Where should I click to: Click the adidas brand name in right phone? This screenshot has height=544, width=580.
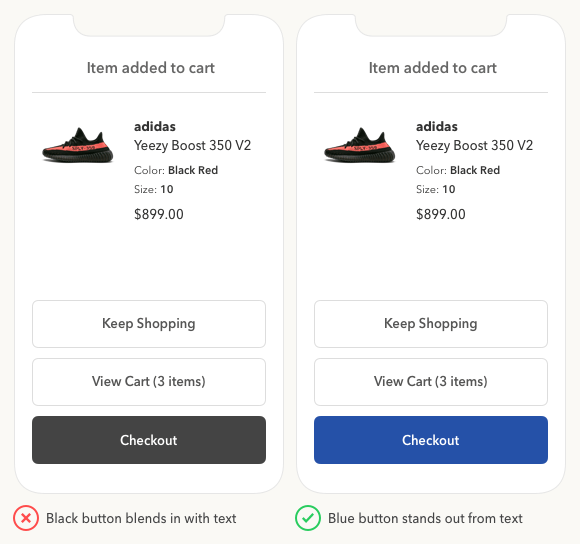tap(436, 126)
